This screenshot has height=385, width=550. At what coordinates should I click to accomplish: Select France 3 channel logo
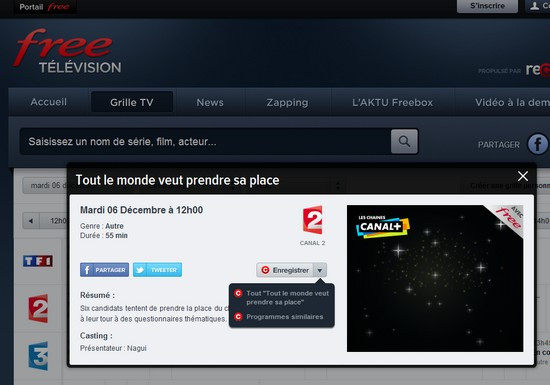(x=38, y=356)
